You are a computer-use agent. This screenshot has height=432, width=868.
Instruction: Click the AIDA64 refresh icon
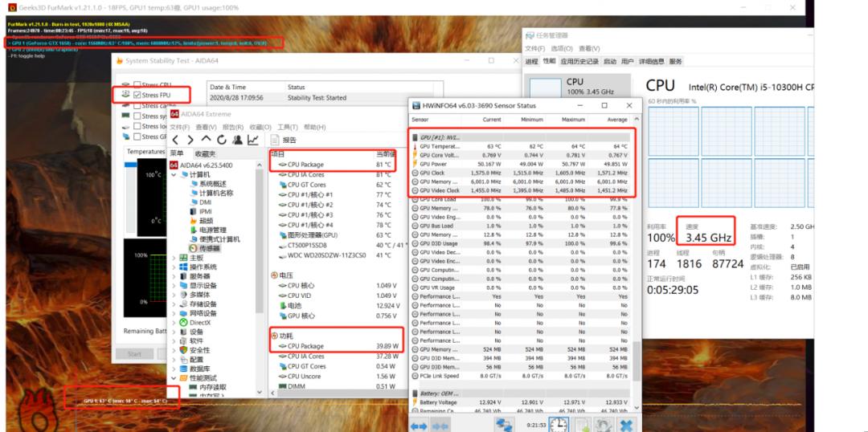[x=221, y=141]
